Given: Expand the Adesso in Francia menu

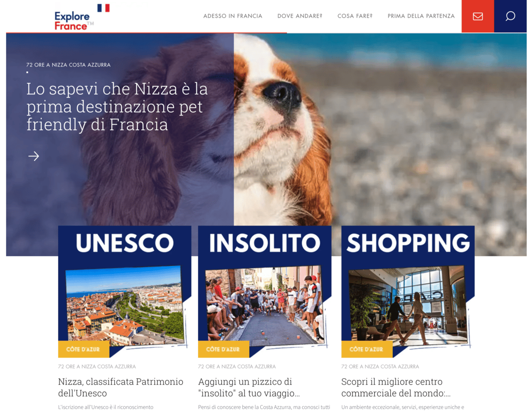Looking at the screenshot, I should point(233,16).
